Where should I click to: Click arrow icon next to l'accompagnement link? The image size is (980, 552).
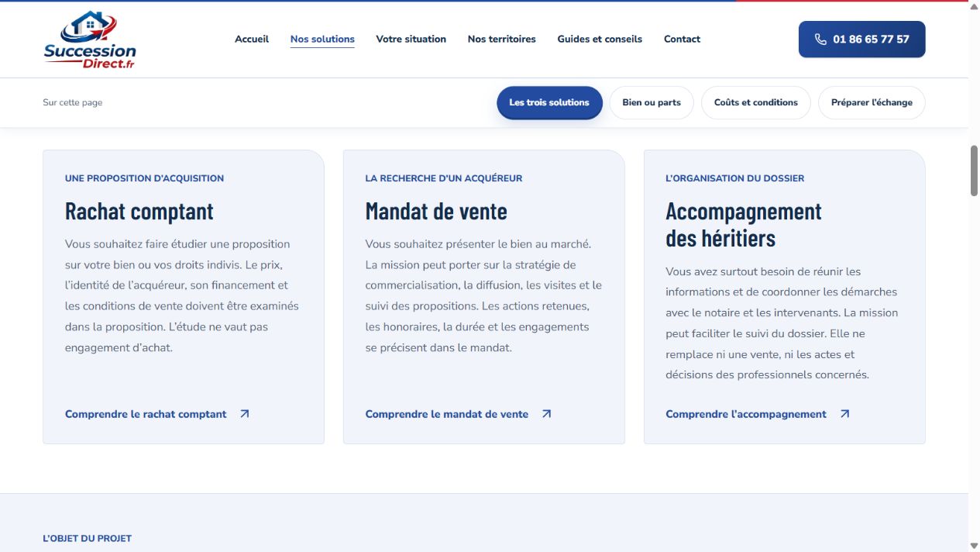point(844,414)
